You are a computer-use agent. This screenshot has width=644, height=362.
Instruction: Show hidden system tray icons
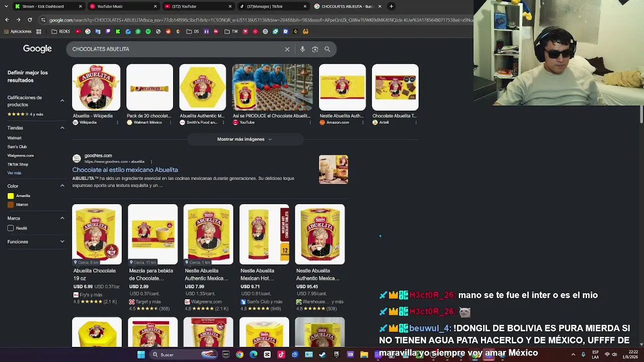[573, 354]
